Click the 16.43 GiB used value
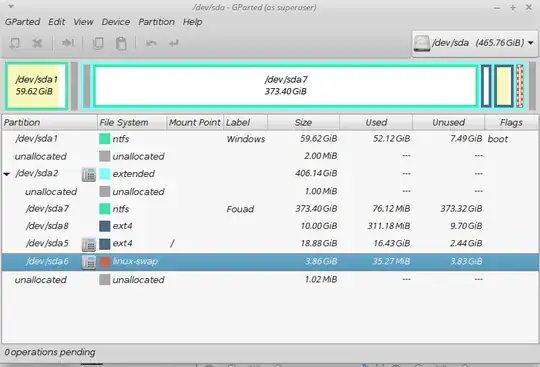The height and width of the screenshot is (367, 540). tap(392, 244)
